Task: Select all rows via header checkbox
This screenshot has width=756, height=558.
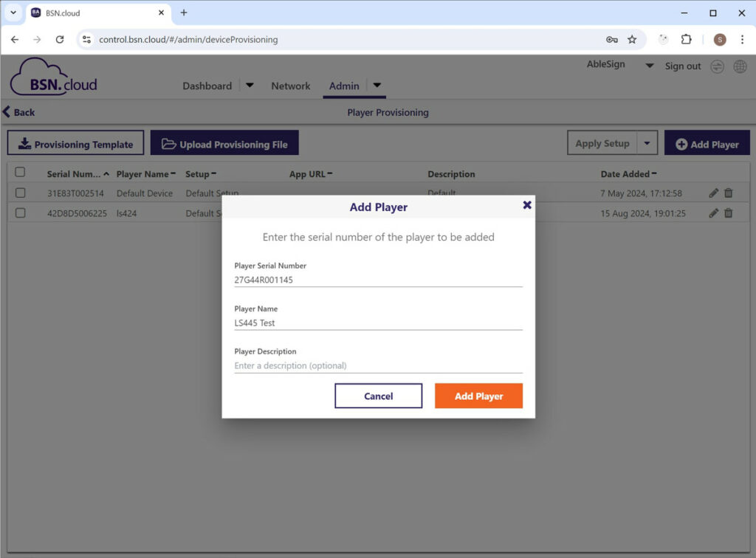Action: pos(20,171)
